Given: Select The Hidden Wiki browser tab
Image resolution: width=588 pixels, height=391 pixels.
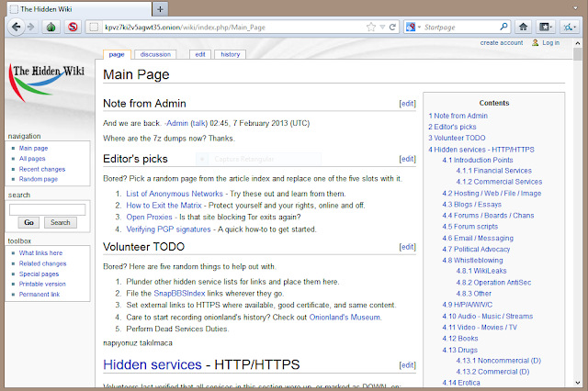Looking at the screenshot, I should click(x=79, y=9).
